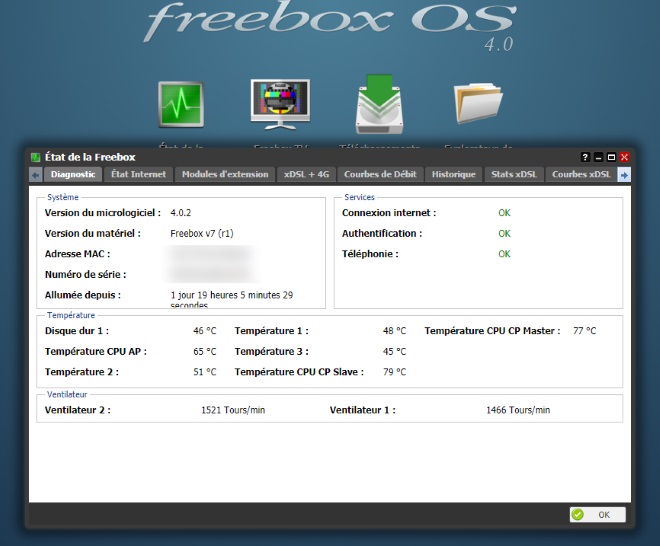Click the Ventilateur 2 speed 1521 Tours/min
The height and width of the screenshot is (546, 660).
tap(233, 410)
